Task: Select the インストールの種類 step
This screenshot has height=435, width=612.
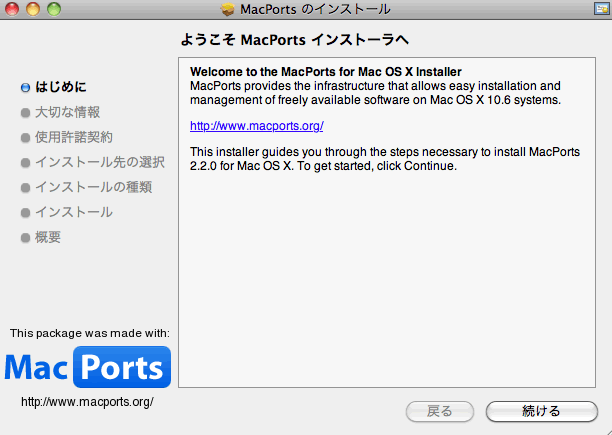Action: tap(94, 187)
